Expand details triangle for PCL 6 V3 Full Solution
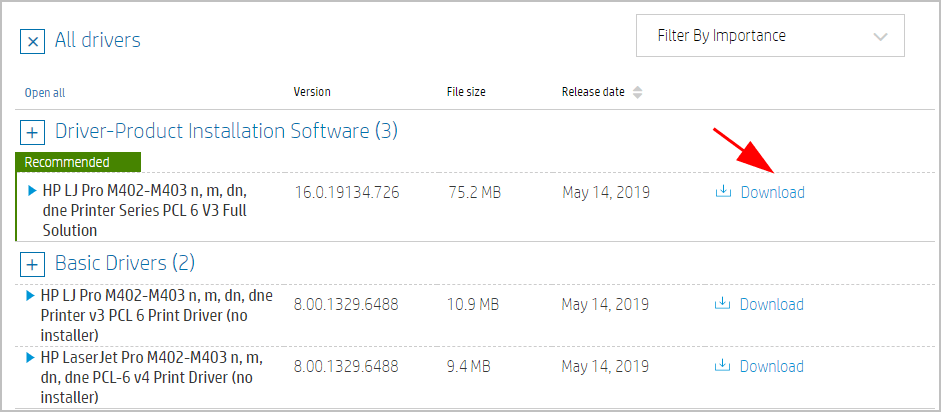 32,191
